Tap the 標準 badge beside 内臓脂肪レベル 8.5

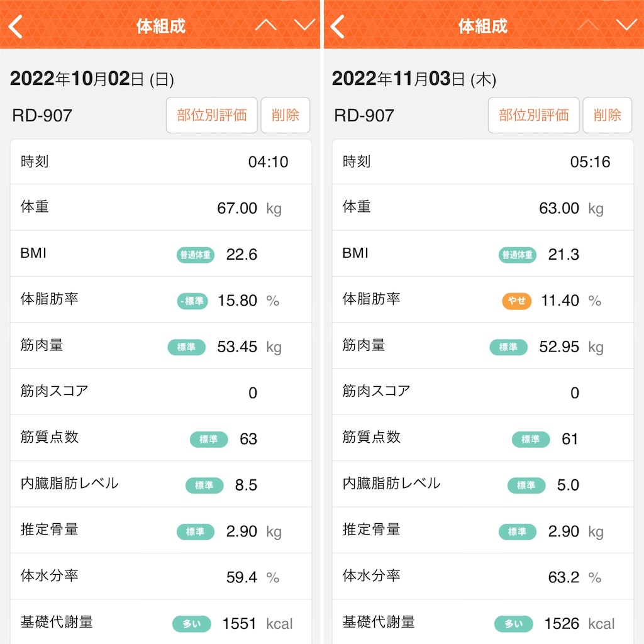click(x=204, y=486)
